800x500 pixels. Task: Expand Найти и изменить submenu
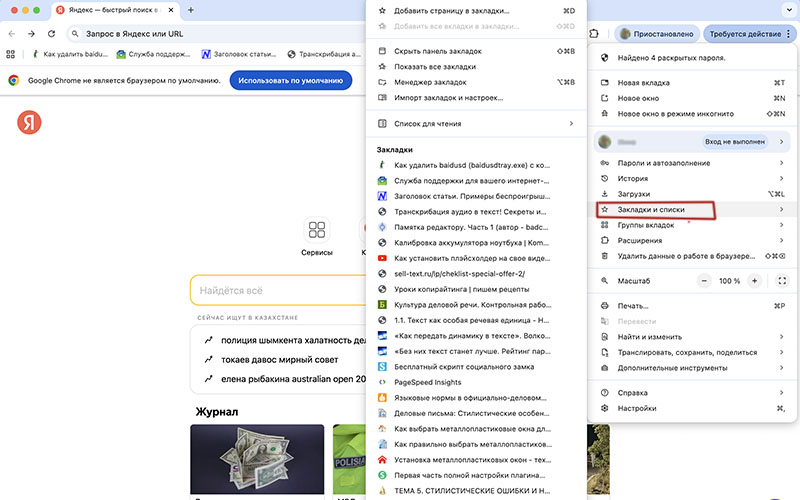(x=692, y=337)
